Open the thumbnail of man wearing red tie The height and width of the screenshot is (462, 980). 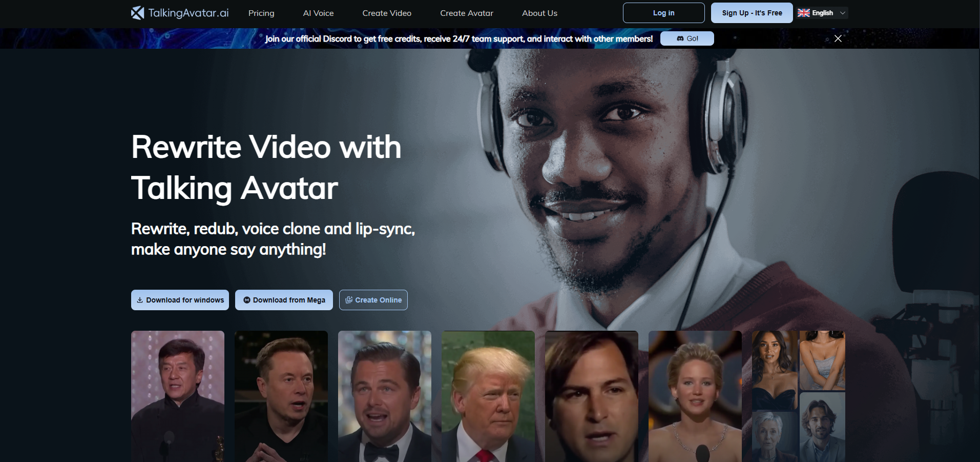[488, 396]
